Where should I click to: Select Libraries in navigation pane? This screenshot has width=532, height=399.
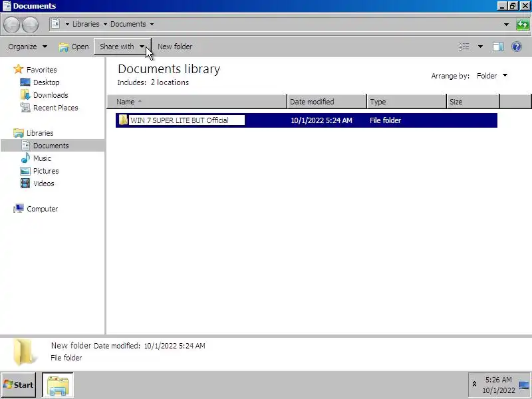(x=40, y=133)
